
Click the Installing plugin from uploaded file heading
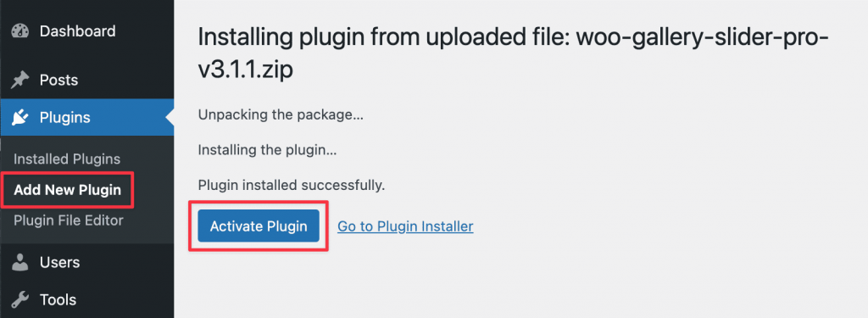tap(513, 54)
